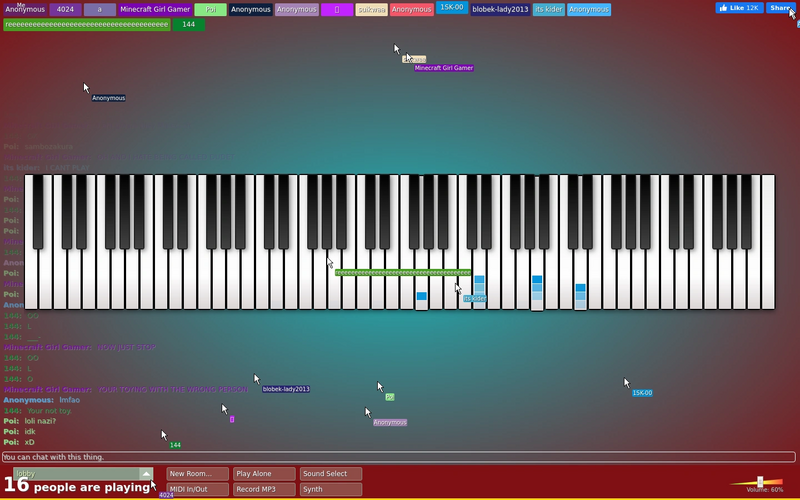Click the long green reeeee player tag
The image size is (800, 500).
tap(87, 24)
